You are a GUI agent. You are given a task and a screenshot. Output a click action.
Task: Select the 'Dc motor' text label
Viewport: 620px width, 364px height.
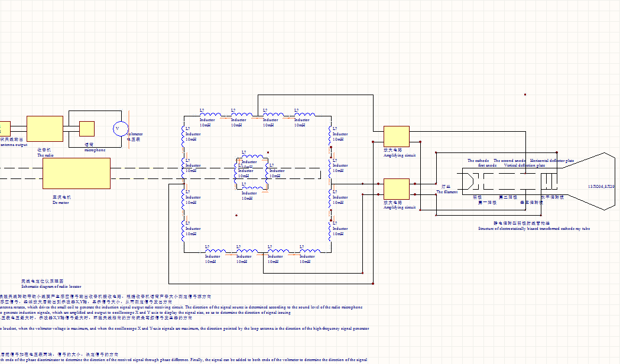tap(60, 202)
